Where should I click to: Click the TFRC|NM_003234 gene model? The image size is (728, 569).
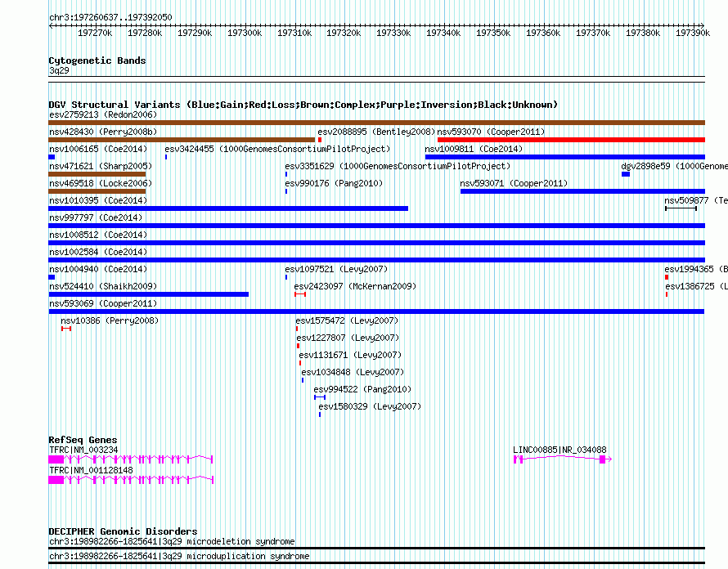(x=130, y=459)
